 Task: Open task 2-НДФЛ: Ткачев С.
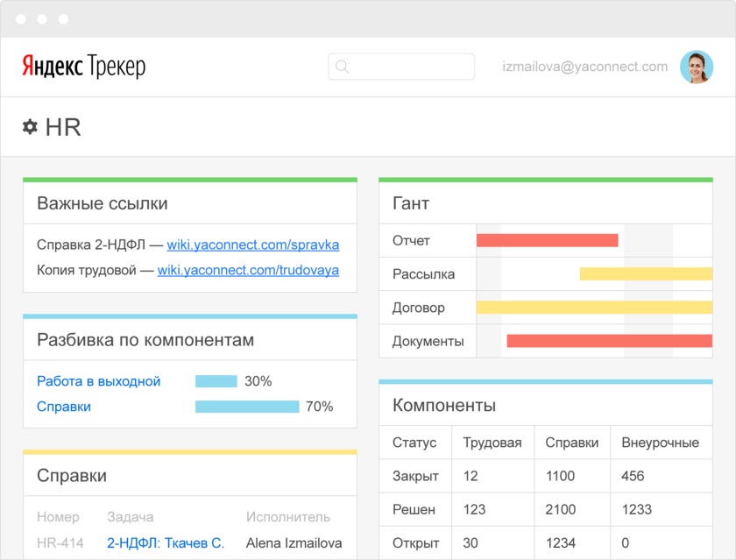[166, 542]
